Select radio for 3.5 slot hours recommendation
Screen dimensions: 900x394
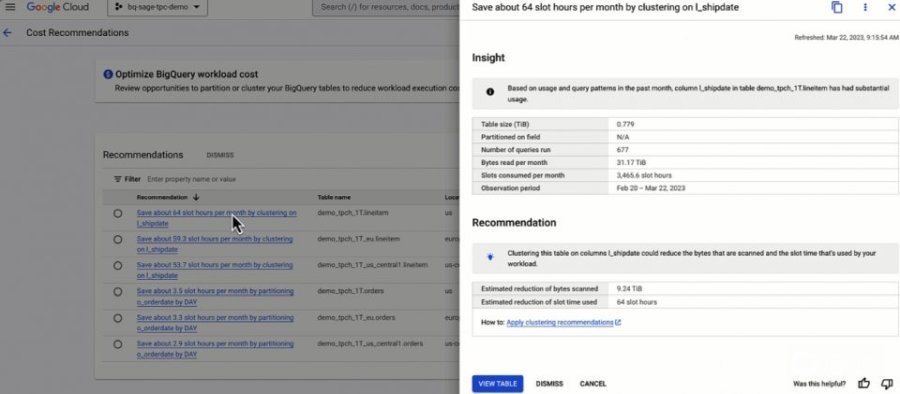tap(118, 292)
